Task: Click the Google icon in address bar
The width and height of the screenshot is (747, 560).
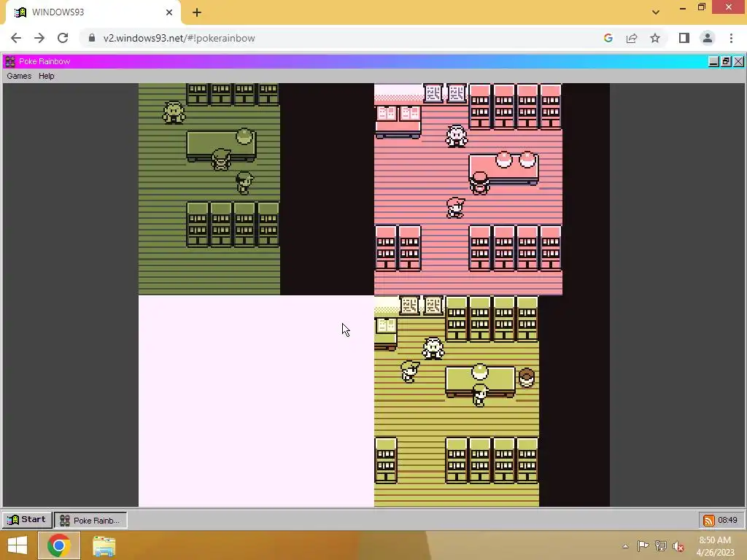Action: click(x=608, y=38)
